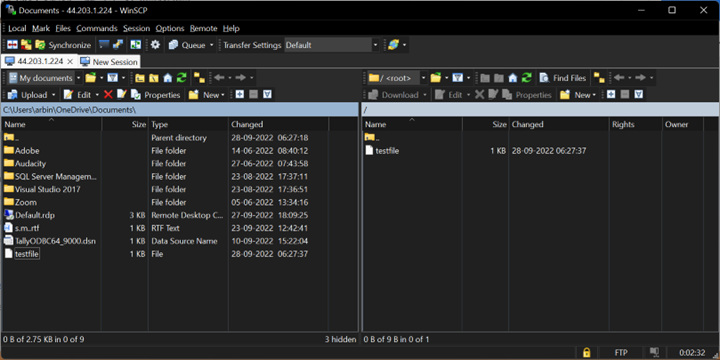Click local Invert Selection icon
The width and height of the screenshot is (720, 360).
click(267, 95)
